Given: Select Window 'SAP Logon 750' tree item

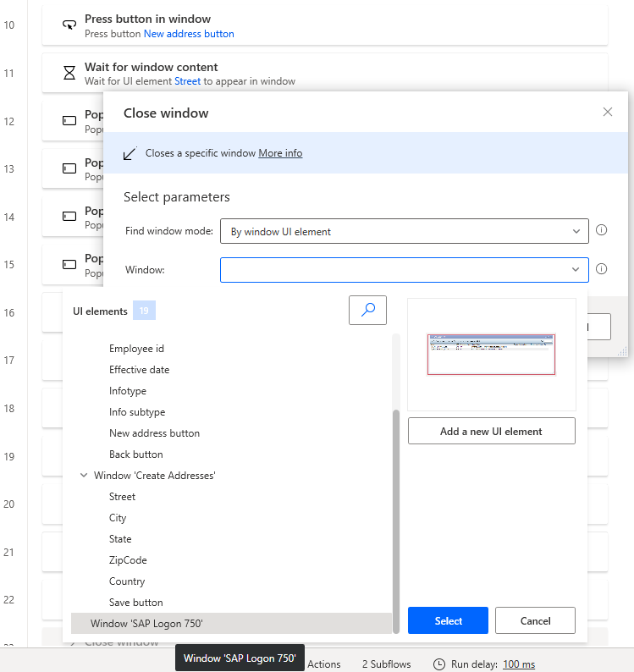Looking at the screenshot, I should (x=231, y=623).
